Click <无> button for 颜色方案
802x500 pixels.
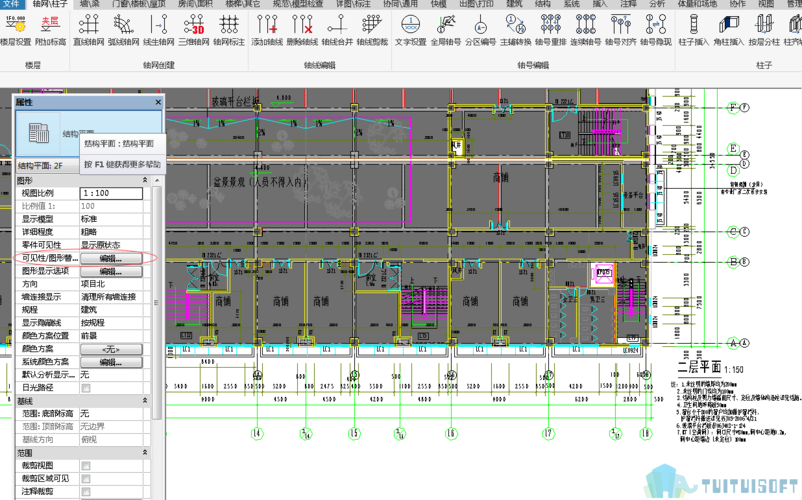[111, 349]
